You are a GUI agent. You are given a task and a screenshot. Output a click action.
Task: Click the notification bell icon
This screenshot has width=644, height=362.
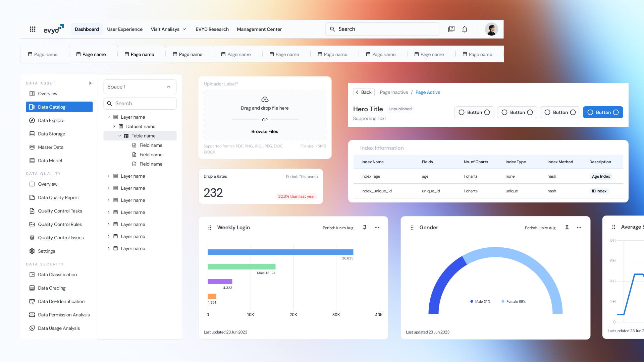tap(465, 29)
